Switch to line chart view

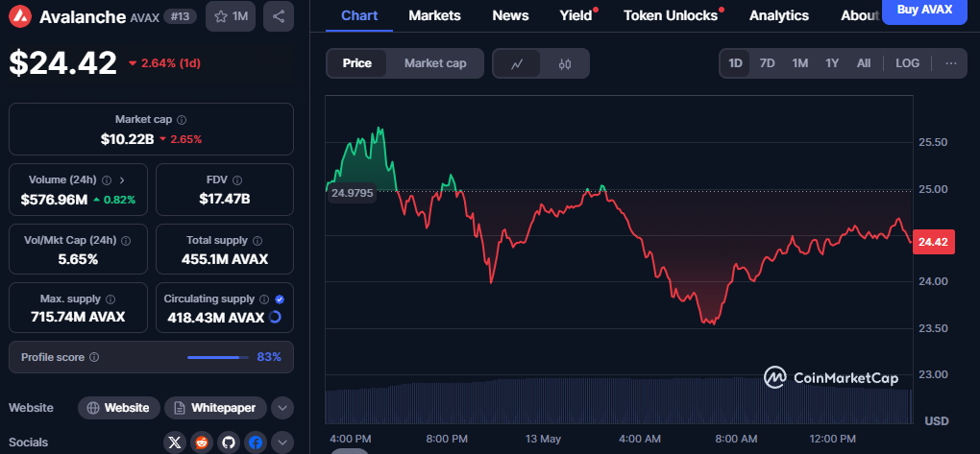pyautogui.click(x=517, y=63)
